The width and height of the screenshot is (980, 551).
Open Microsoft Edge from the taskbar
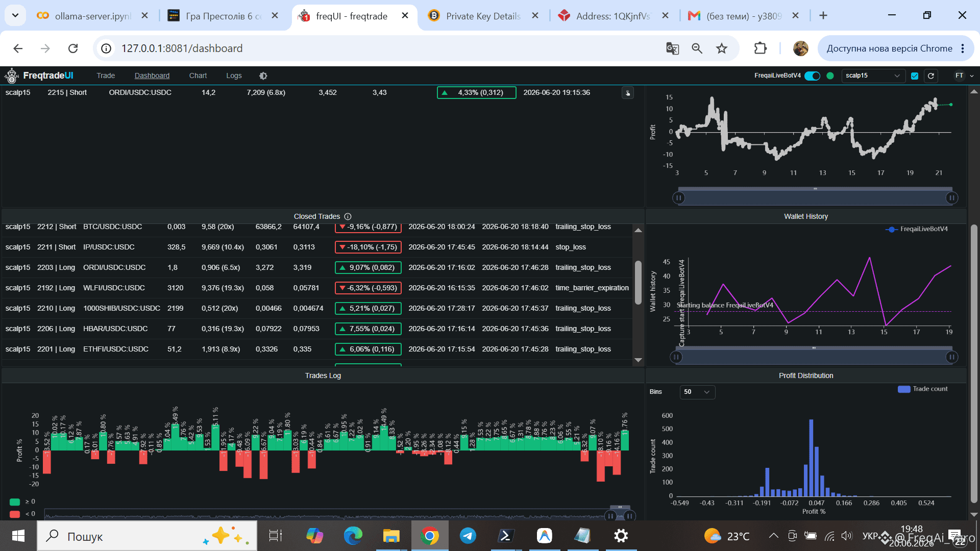(x=353, y=536)
